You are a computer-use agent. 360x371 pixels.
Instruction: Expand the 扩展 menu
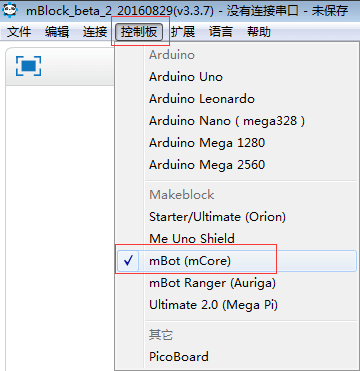[183, 32]
